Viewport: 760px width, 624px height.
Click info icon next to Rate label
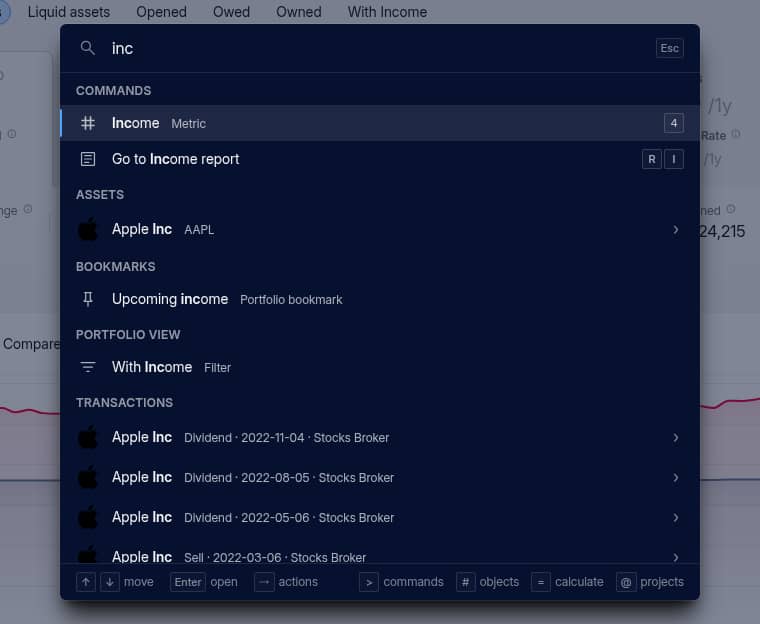click(x=736, y=134)
